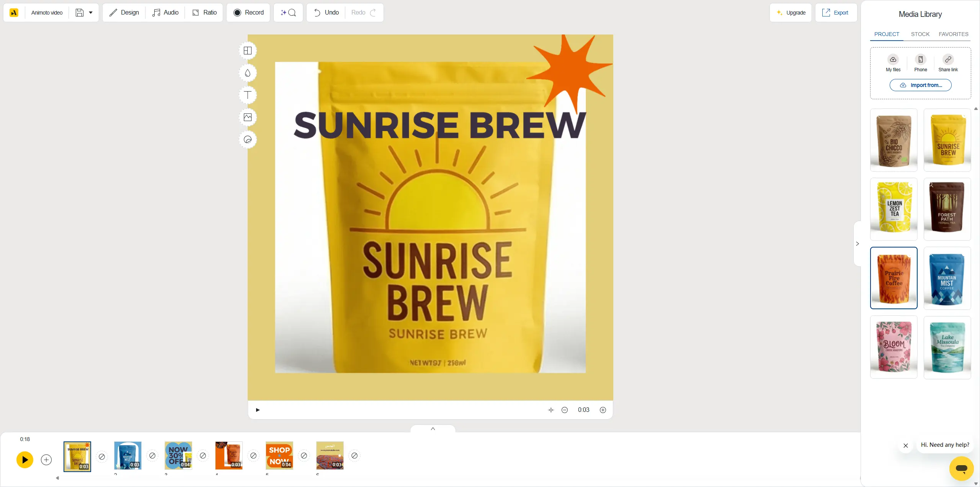Select timeline block 3 Now 30% Off

point(178,456)
